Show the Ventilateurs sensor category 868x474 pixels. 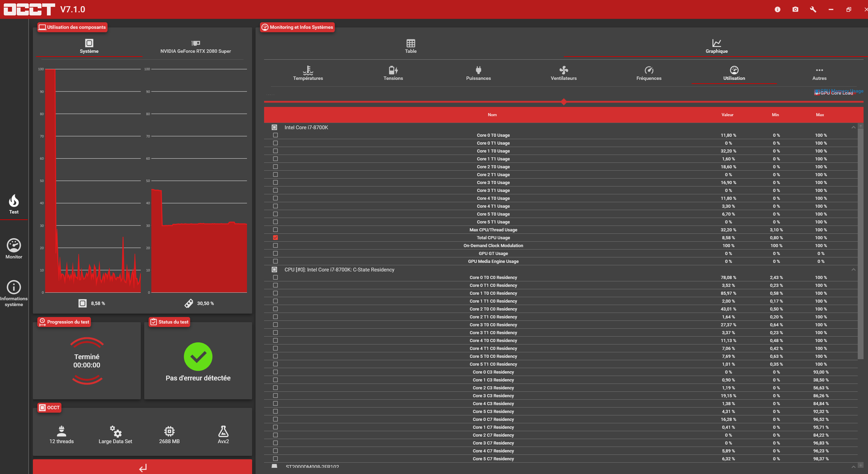point(564,73)
